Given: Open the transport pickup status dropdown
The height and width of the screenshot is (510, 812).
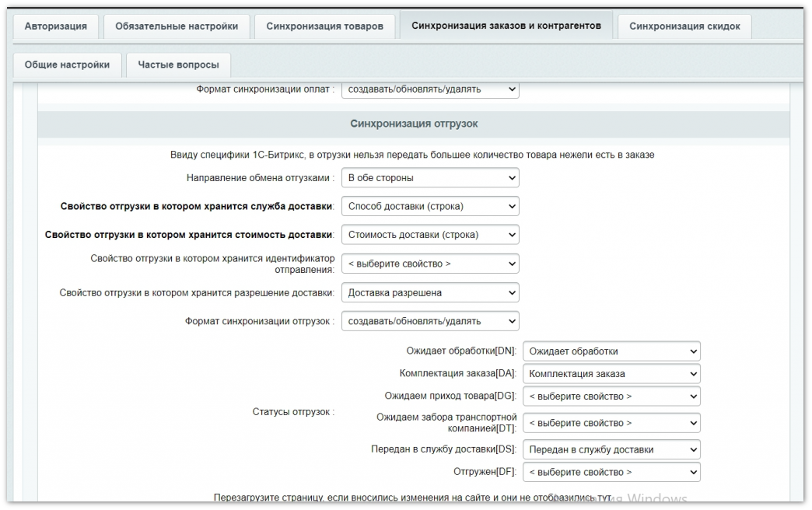Looking at the screenshot, I should (x=611, y=423).
